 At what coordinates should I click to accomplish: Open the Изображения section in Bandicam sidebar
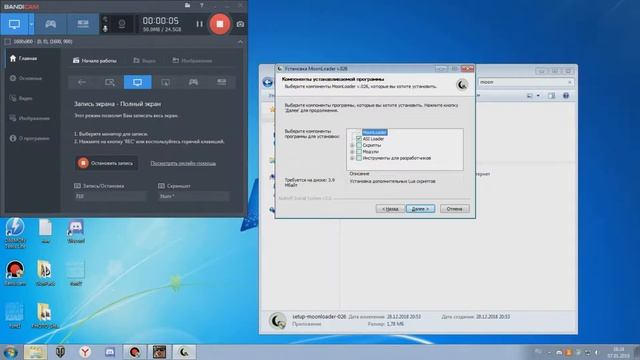point(30,118)
